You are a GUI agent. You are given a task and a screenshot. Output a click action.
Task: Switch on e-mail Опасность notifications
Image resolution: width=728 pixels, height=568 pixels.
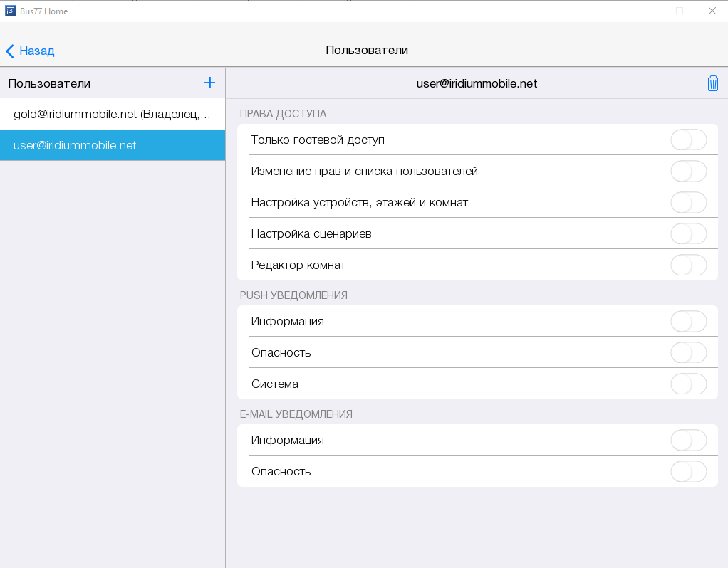pos(688,472)
